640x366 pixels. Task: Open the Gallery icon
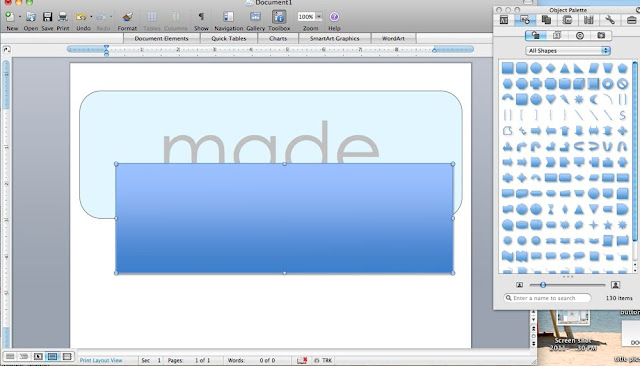pos(256,17)
